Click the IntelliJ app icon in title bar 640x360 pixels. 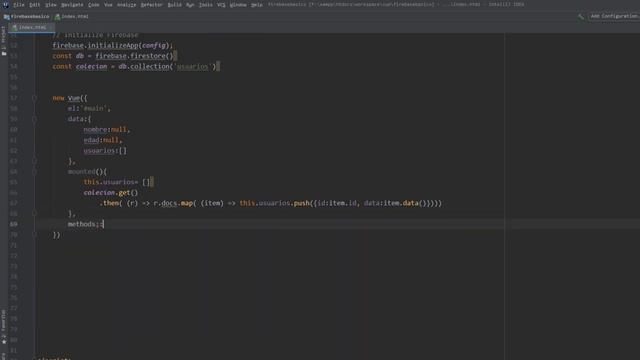click(6, 5)
